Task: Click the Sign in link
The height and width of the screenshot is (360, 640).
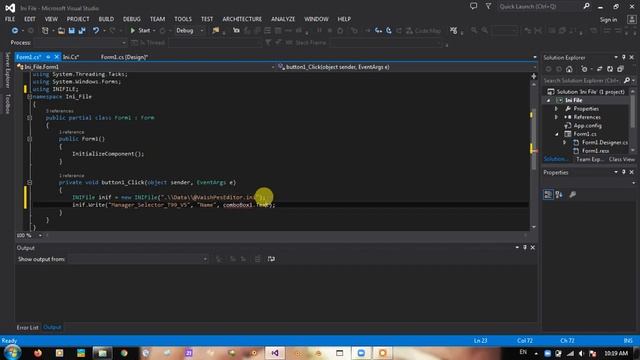Action: point(608,20)
